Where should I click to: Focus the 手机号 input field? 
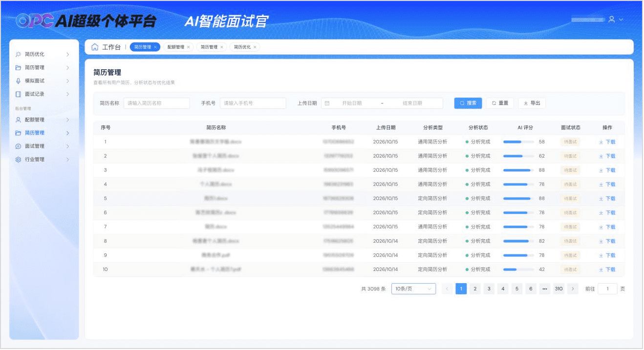coord(253,103)
